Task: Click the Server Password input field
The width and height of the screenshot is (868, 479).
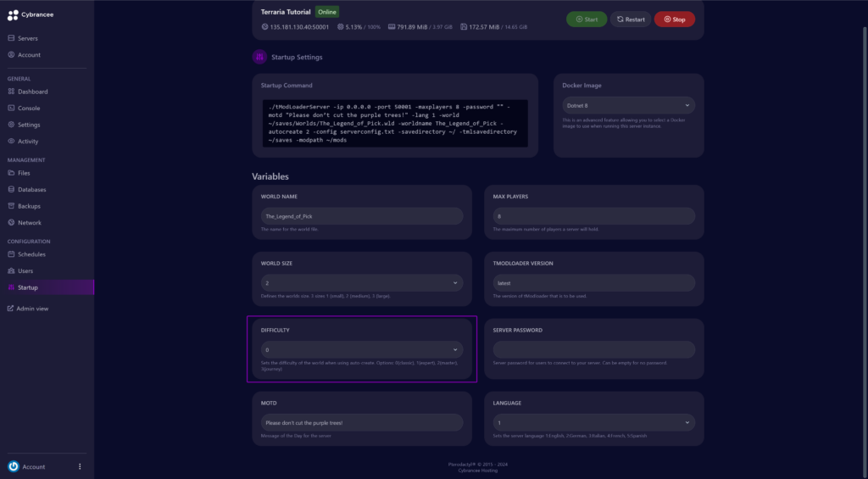Action: 594,349
